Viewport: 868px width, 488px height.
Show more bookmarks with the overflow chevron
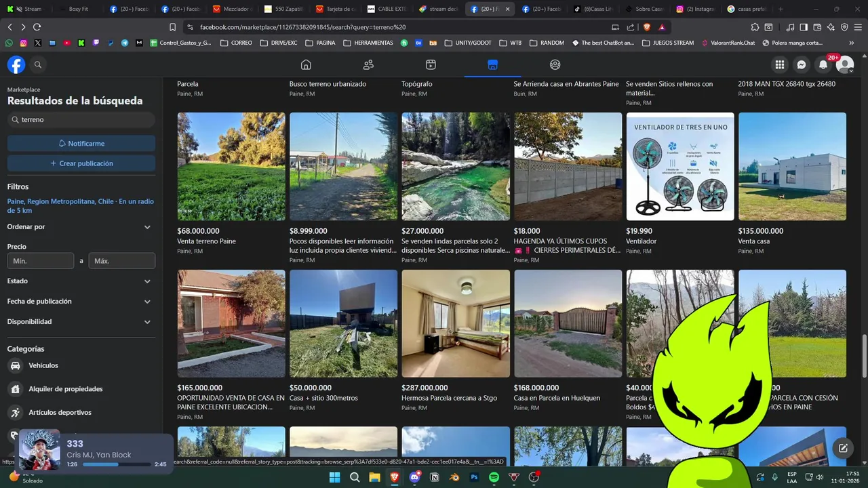[x=852, y=43]
